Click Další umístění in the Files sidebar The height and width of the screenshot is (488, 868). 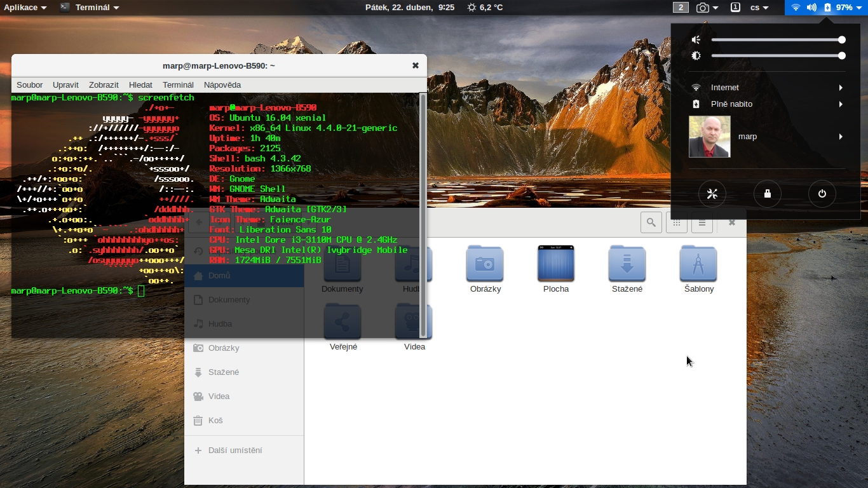[x=244, y=450]
